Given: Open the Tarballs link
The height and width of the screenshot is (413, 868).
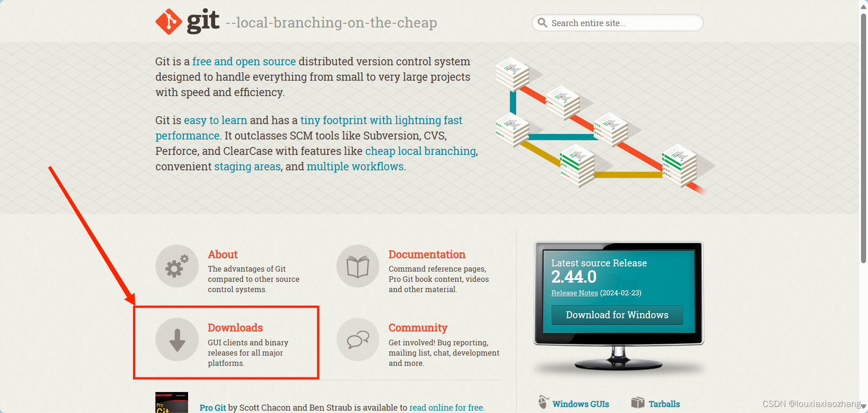Looking at the screenshot, I should tap(664, 404).
